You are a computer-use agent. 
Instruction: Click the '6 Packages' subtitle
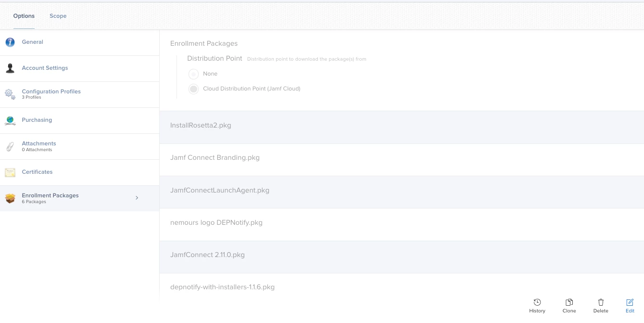click(x=34, y=202)
